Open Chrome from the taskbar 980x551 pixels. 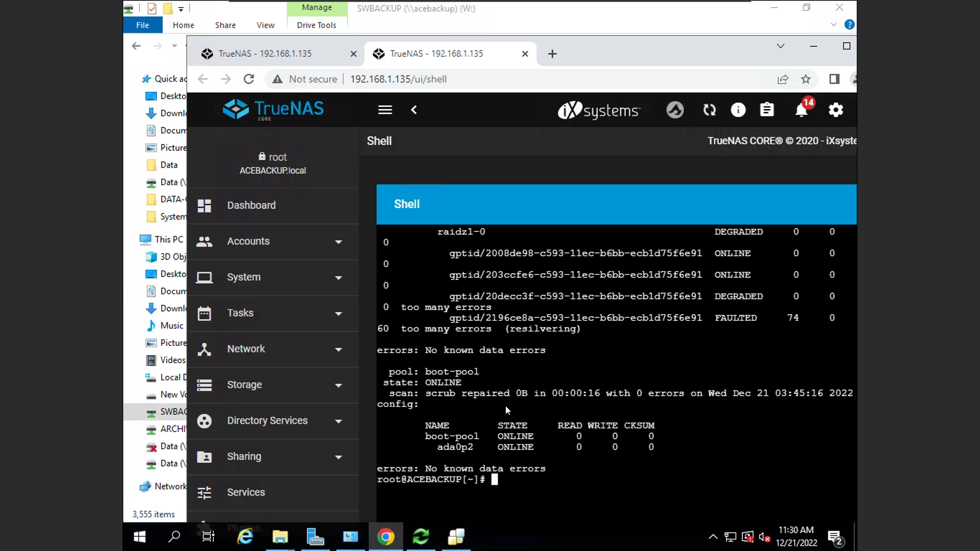tap(386, 537)
